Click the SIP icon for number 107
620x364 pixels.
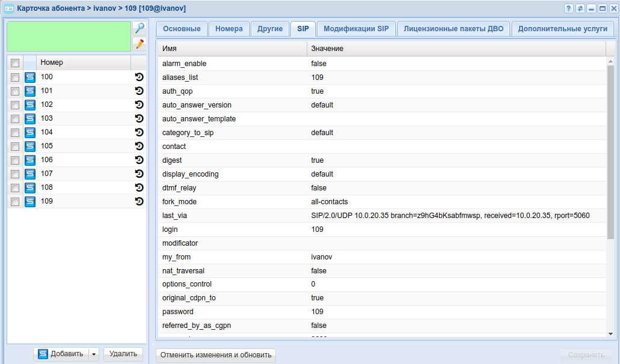pyautogui.click(x=30, y=174)
